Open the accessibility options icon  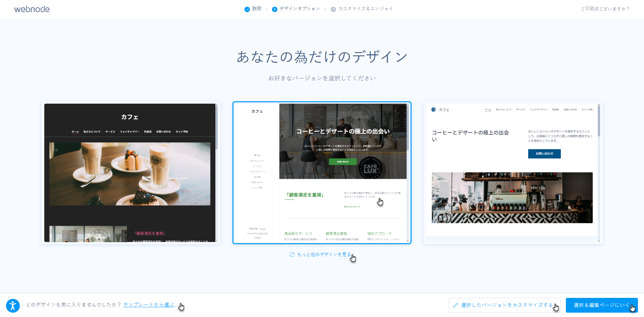(13, 306)
